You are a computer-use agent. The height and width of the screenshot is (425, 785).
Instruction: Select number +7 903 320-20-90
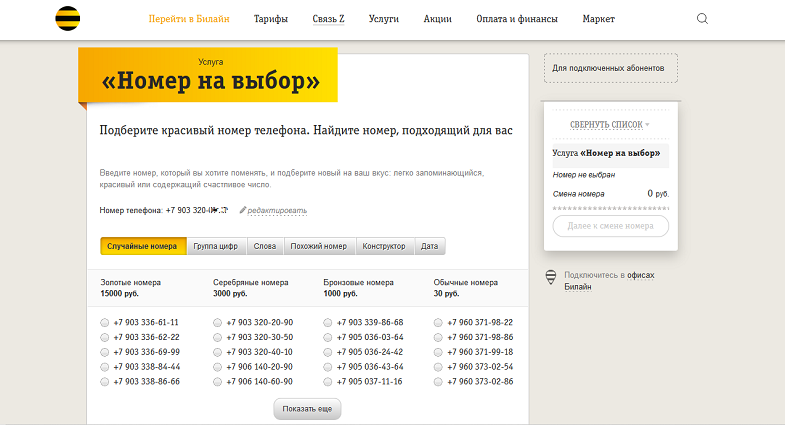(x=217, y=323)
